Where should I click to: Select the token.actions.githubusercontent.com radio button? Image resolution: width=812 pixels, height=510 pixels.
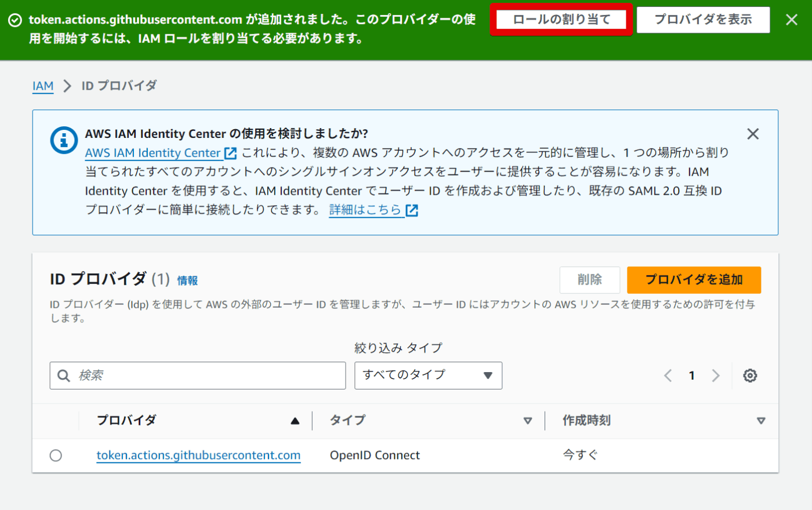(56, 456)
